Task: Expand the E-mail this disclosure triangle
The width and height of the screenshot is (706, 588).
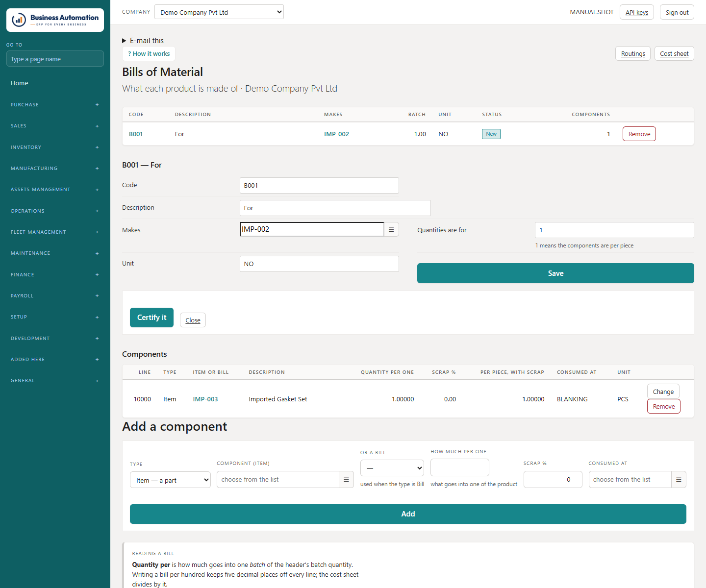Action: [x=124, y=41]
